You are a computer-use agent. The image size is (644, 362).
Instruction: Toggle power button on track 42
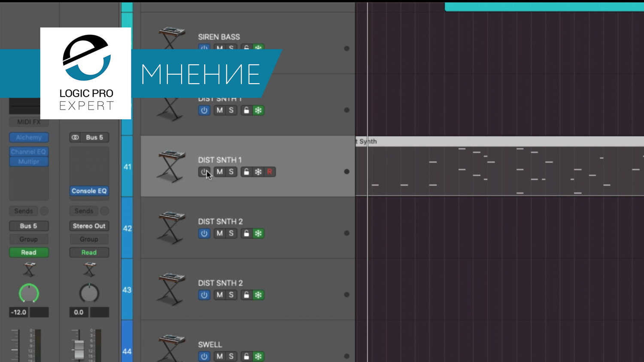[204, 233]
